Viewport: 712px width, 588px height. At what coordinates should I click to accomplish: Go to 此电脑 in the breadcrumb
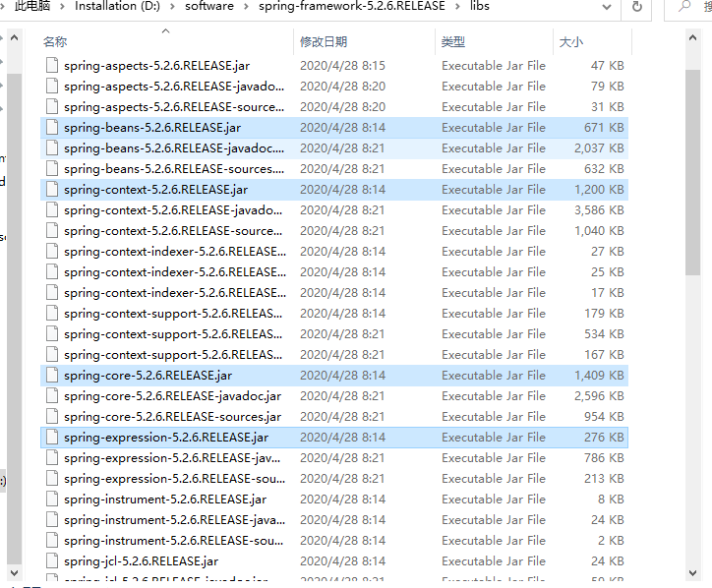point(32,6)
